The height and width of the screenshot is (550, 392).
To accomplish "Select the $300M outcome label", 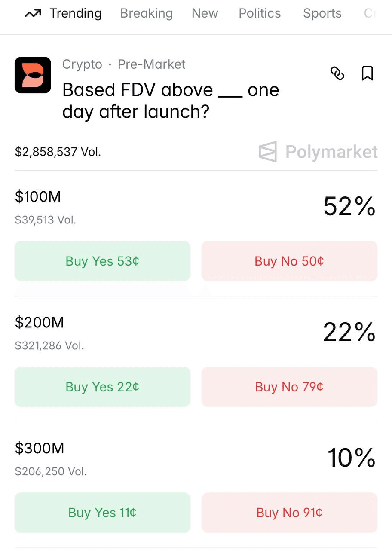I will pyautogui.click(x=40, y=449).
